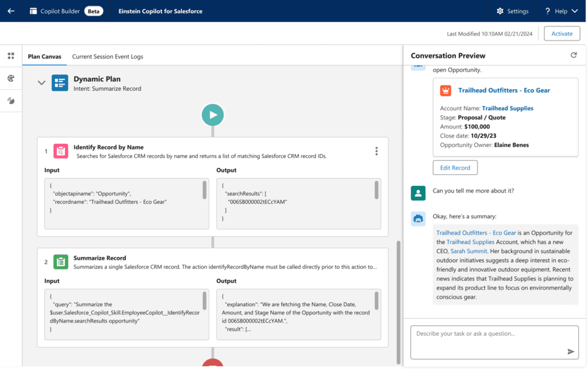Open Trailhead Outfitters - Eco Gear card title
The width and height of the screenshot is (588, 369).
click(504, 90)
